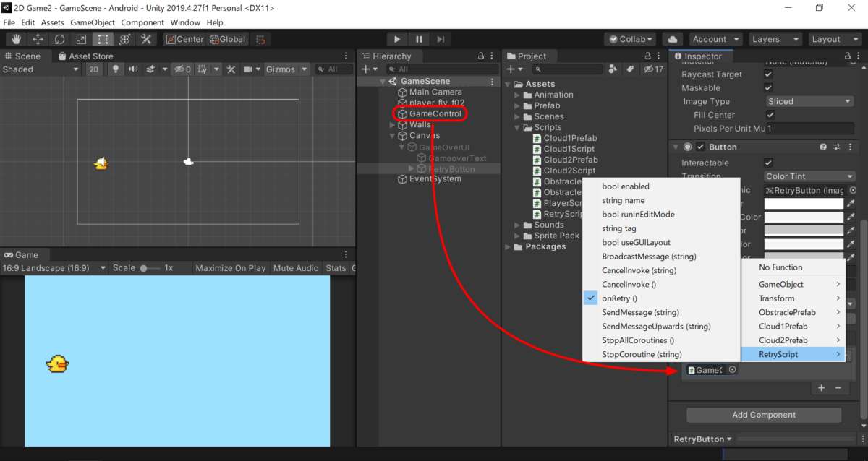Adjust Game view Scale slider
Viewport: 868px width, 461px height.
coord(150,268)
